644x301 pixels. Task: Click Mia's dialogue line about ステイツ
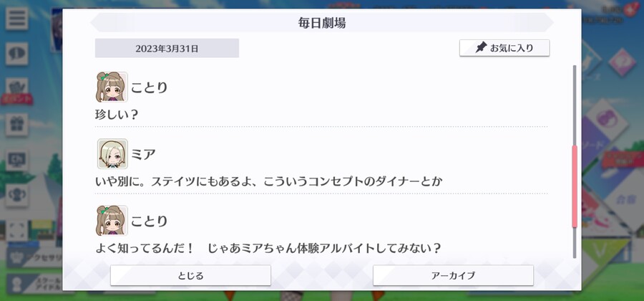(268, 181)
